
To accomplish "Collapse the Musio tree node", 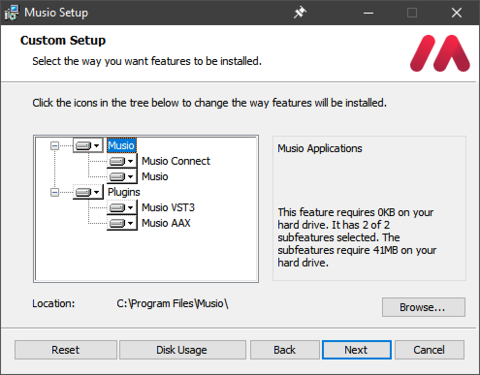I will coord(54,146).
